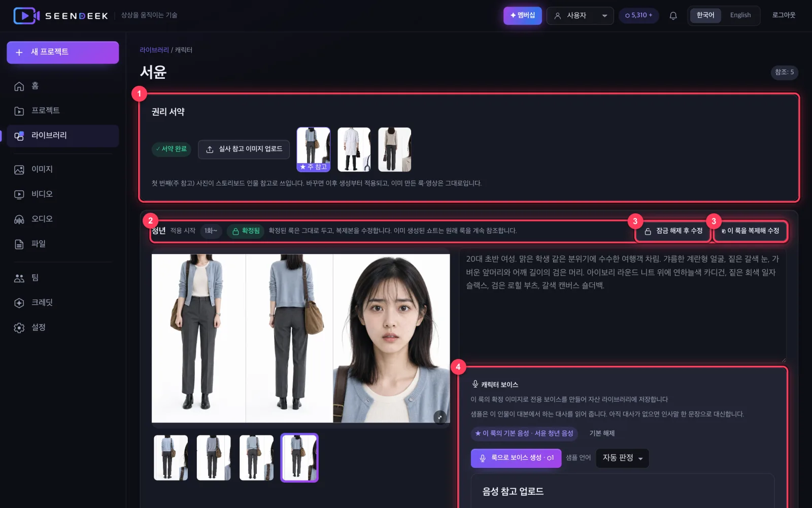Open sample language dropdown (자동 판정)
This screenshot has width=812, height=508.
point(623,458)
